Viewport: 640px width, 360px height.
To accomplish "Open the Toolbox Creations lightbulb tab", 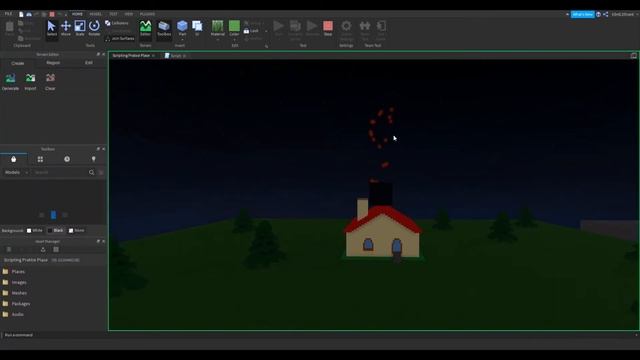I will [93, 159].
